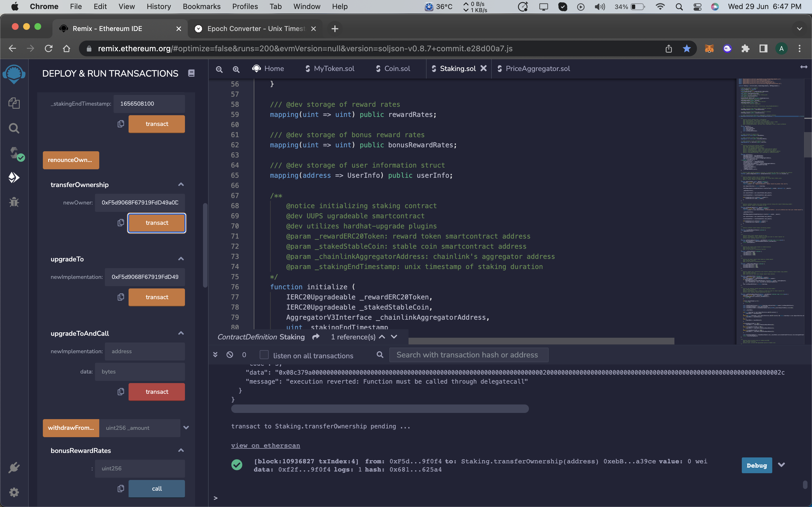The height and width of the screenshot is (507, 812).
Task: Collapse the bonusRewardRates section
Action: 181,450
